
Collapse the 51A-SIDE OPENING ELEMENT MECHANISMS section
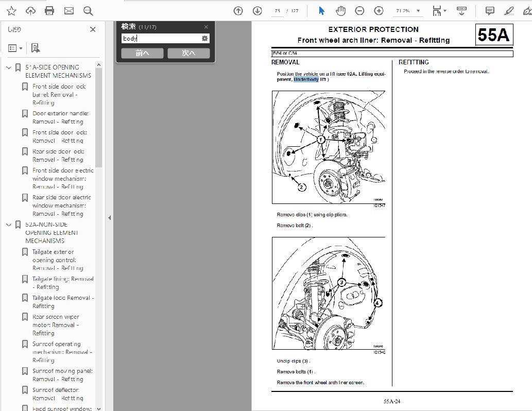pos(8,67)
